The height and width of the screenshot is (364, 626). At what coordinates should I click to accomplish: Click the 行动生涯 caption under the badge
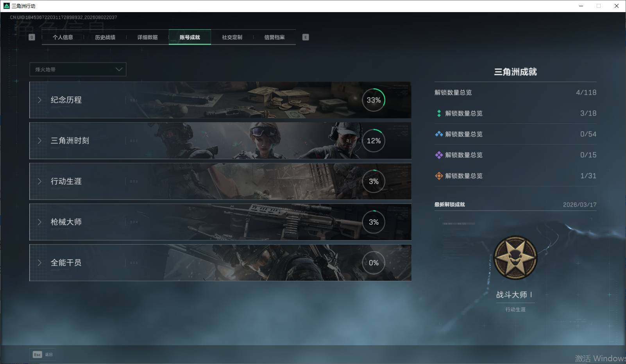515,309
